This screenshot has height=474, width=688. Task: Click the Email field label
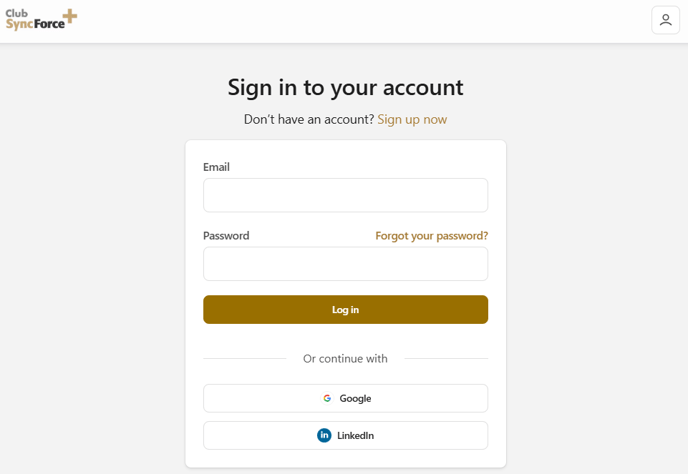click(216, 167)
